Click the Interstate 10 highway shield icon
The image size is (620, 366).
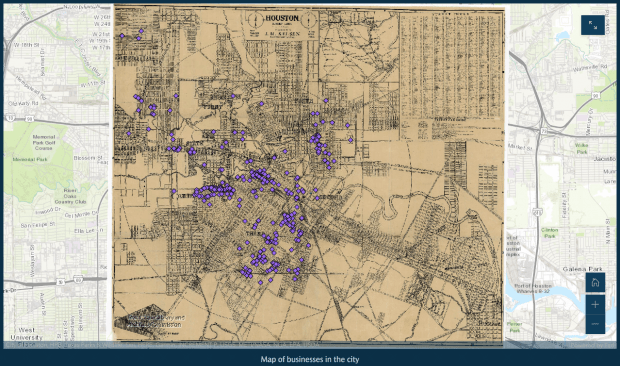pyautogui.click(x=9, y=118)
